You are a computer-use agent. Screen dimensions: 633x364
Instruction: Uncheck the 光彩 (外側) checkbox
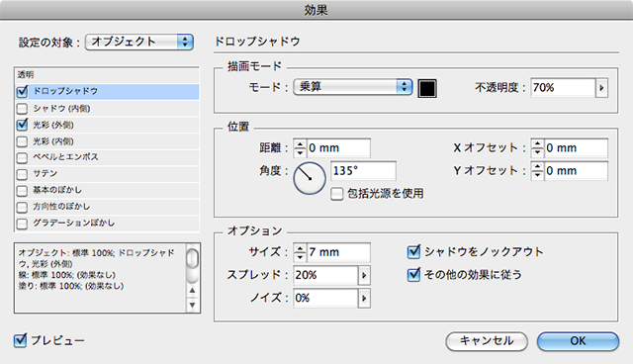(22, 125)
